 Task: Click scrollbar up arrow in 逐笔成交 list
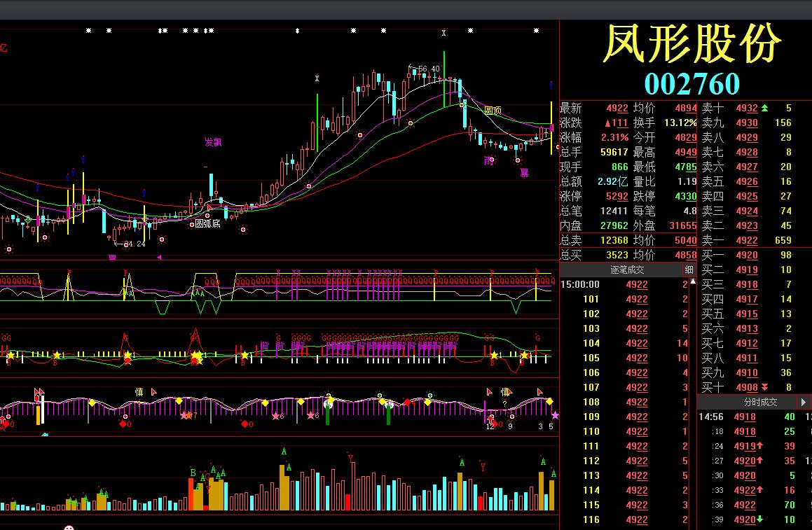point(693,281)
